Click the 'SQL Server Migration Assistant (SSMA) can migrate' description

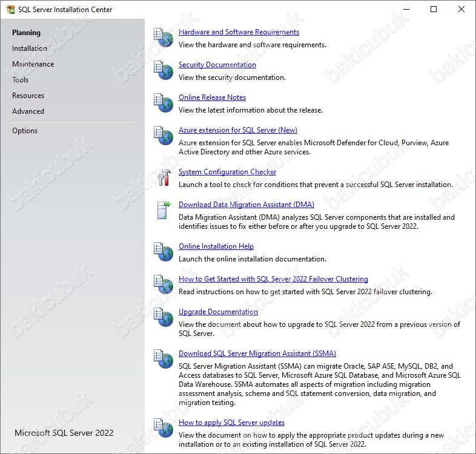pyautogui.click(x=320, y=384)
